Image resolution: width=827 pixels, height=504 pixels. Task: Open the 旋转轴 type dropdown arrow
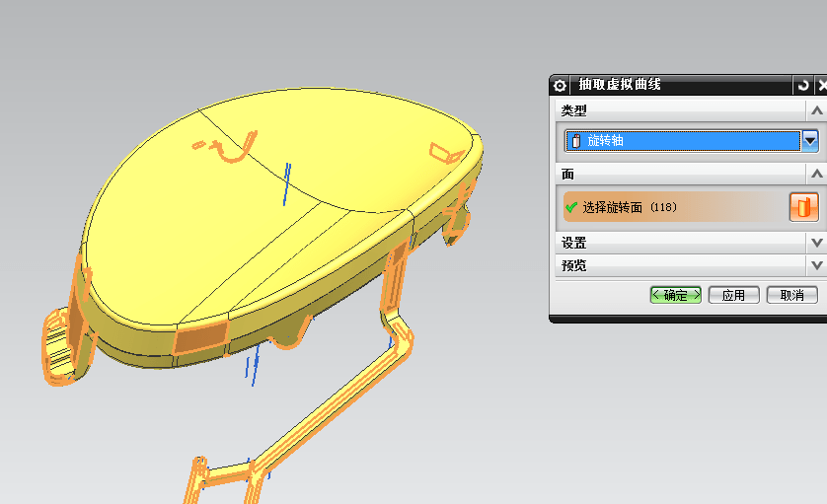810,141
